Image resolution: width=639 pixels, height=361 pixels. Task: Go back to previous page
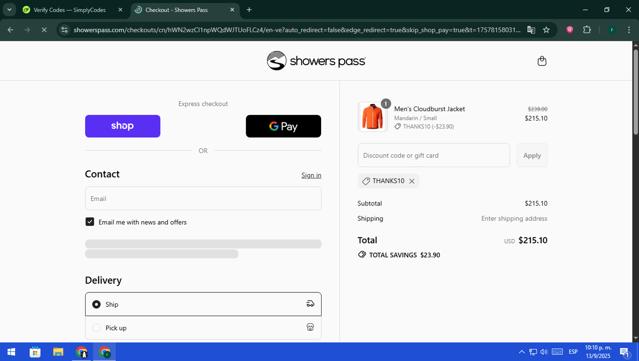point(11,30)
